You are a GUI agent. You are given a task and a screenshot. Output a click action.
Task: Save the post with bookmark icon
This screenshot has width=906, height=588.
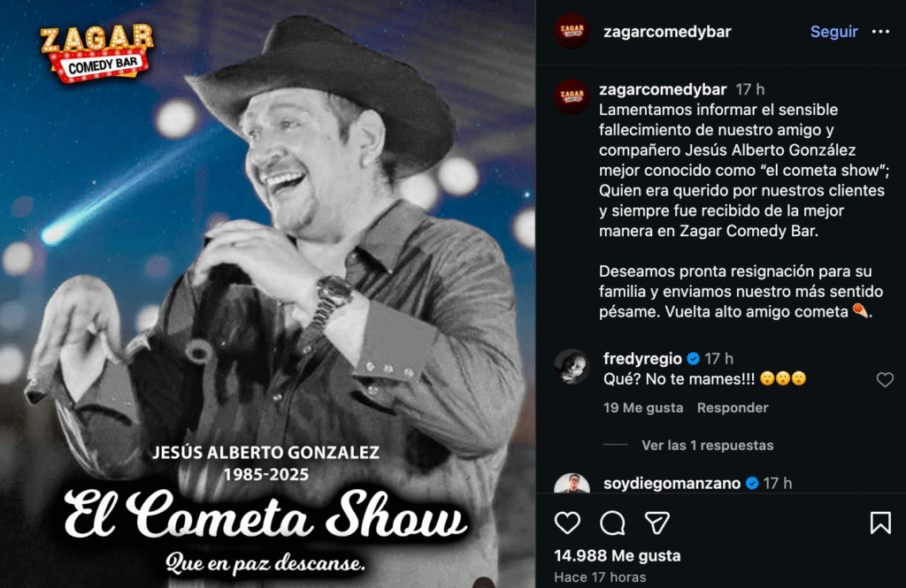880,523
